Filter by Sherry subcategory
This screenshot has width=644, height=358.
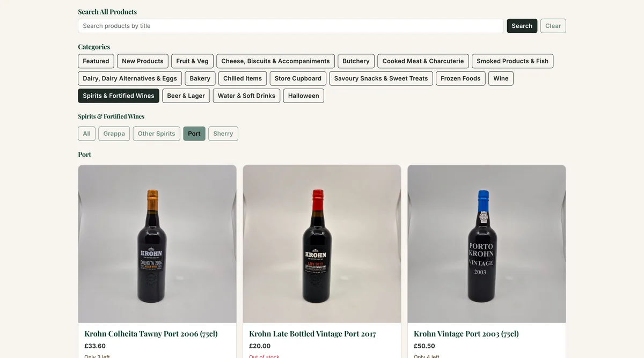tap(223, 134)
